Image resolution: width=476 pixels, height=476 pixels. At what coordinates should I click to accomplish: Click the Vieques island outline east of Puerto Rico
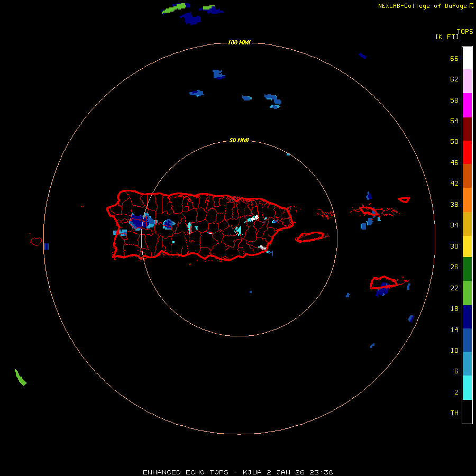(312, 236)
